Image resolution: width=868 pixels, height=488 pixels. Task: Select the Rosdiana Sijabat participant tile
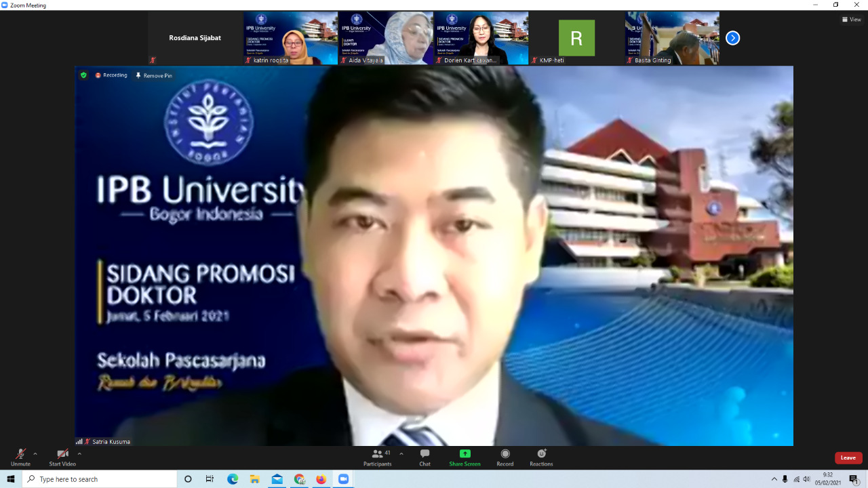[x=195, y=38]
